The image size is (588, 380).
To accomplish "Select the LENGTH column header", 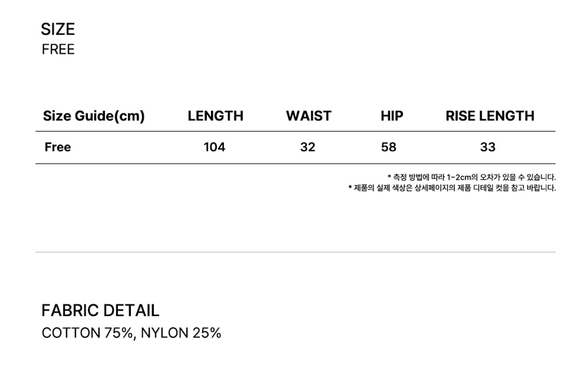I will 216,116.
